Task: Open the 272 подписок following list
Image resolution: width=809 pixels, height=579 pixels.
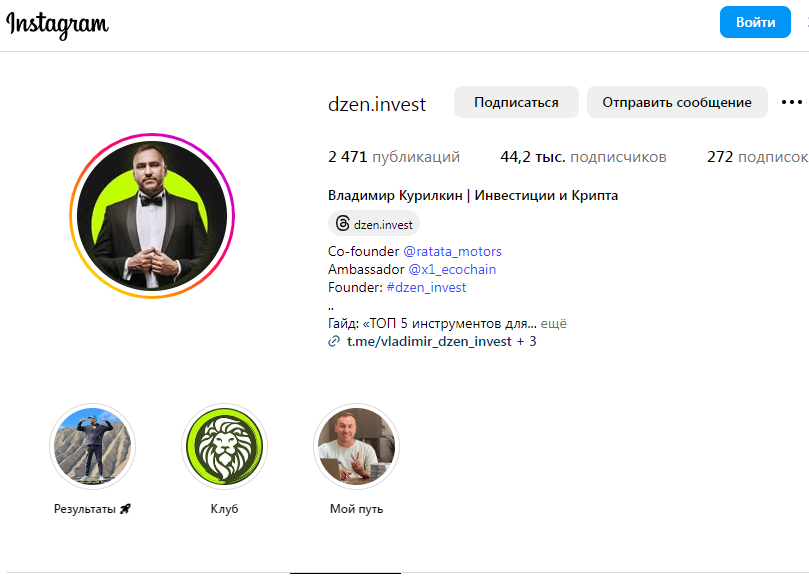Action: click(x=757, y=157)
